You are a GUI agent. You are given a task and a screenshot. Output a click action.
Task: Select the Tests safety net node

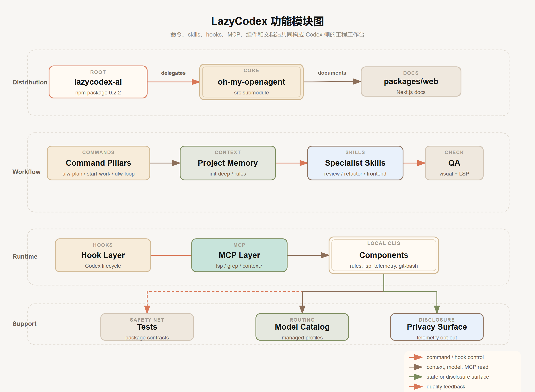[147, 327]
